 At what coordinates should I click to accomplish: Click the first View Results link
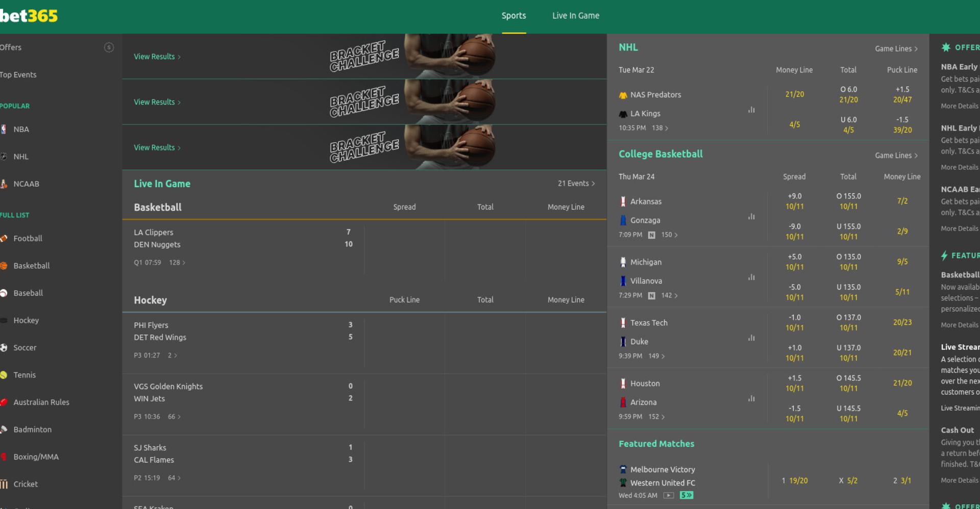(157, 57)
